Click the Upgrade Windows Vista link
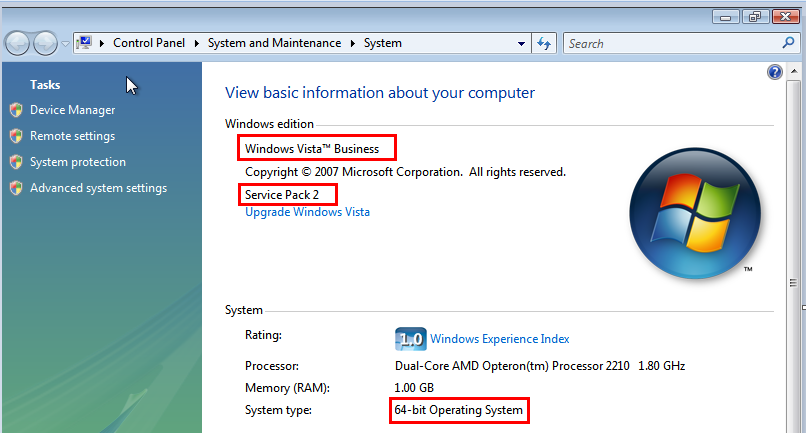The width and height of the screenshot is (806, 433). (x=307, y=212)
